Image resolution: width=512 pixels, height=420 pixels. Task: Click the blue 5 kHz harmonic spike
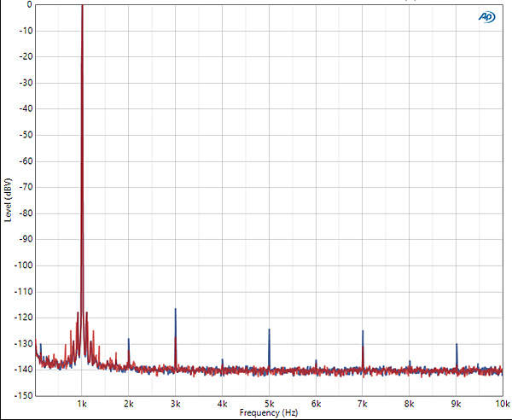click(269, 331)
